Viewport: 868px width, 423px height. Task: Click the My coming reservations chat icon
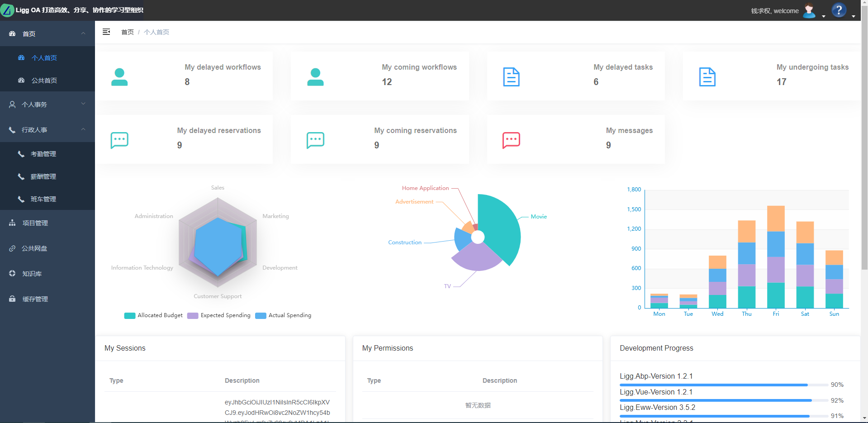coord(315,140)
